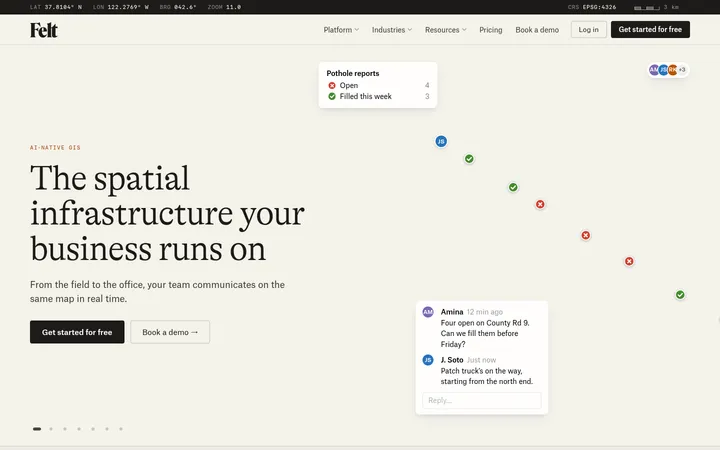720x450 pixels.
Task: Click the green check marker near map's right edge
Action: click(680, 295)
